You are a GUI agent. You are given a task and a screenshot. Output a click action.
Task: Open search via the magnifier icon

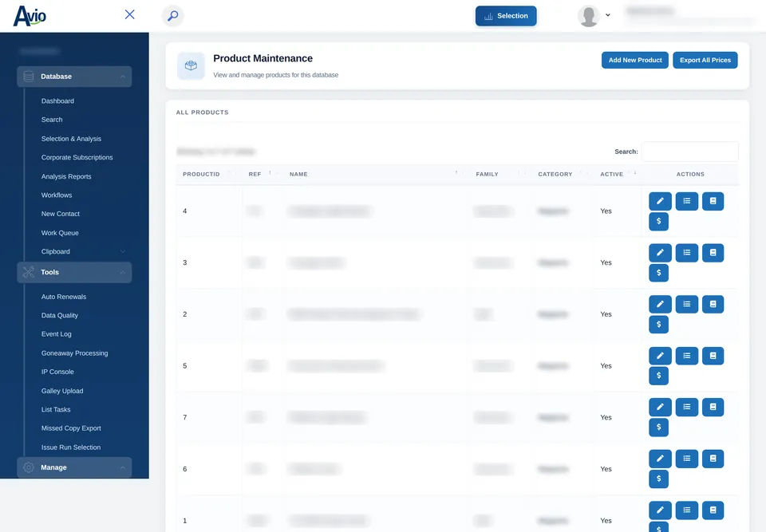[172, 16]
